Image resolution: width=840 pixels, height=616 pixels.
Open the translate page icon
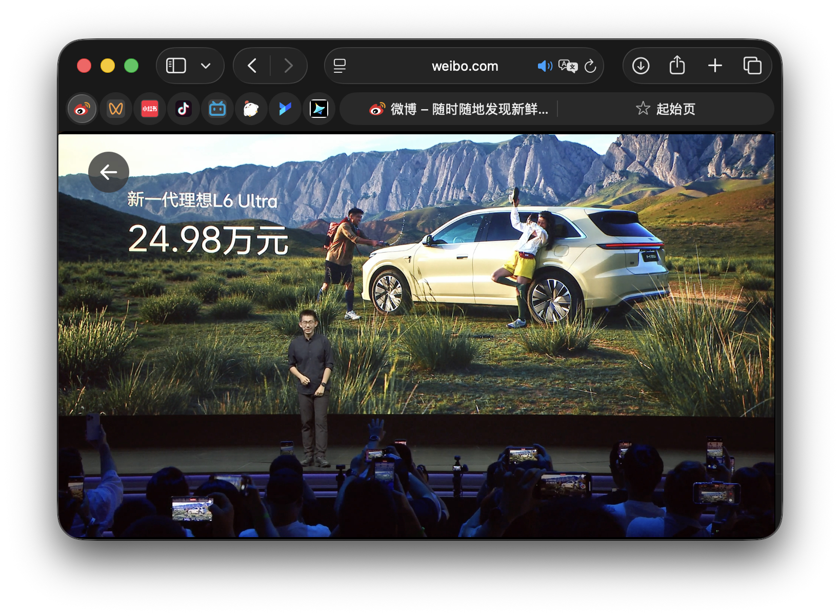pos(568,66)
